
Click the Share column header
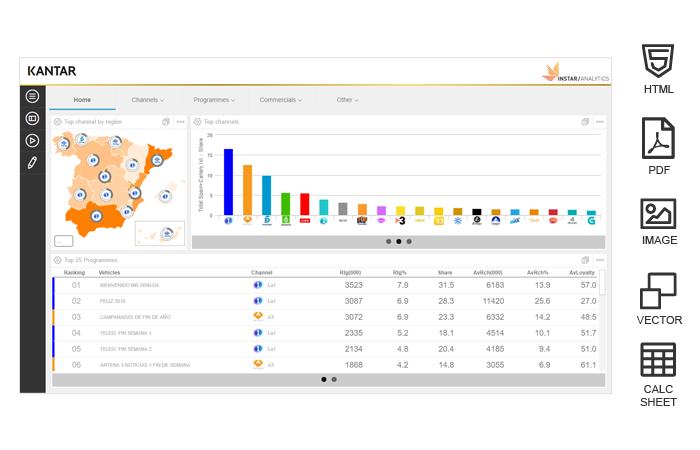pos(445,272)
